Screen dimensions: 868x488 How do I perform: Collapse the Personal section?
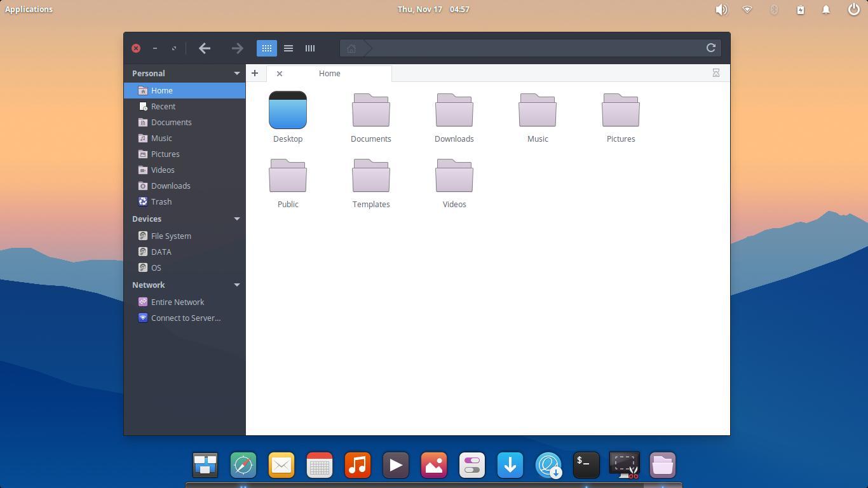coord(237,73)
